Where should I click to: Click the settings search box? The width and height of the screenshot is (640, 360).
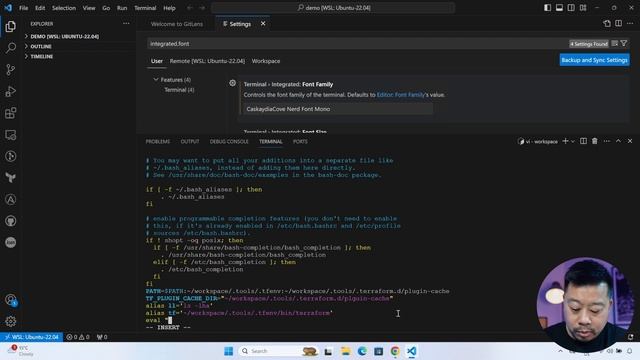(x=357, y=44)
